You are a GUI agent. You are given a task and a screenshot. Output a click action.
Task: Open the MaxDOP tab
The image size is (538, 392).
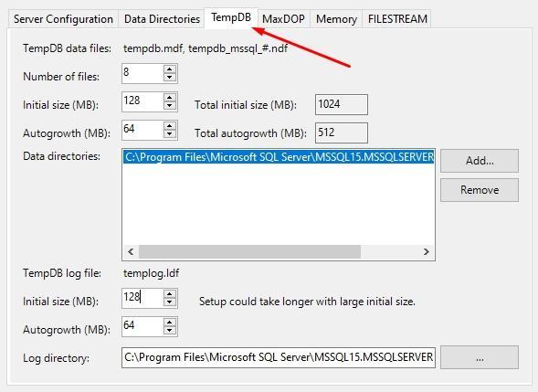pyautogui.click(x=283, y=19)
